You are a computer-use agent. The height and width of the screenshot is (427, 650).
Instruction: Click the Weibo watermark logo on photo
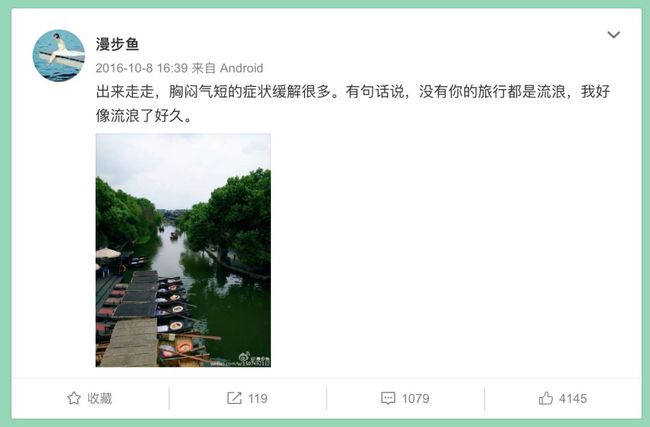click(244, 357)
